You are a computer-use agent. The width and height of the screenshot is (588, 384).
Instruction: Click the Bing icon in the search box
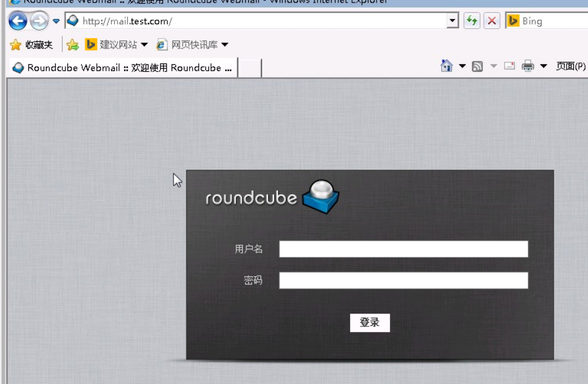(513, 21)
